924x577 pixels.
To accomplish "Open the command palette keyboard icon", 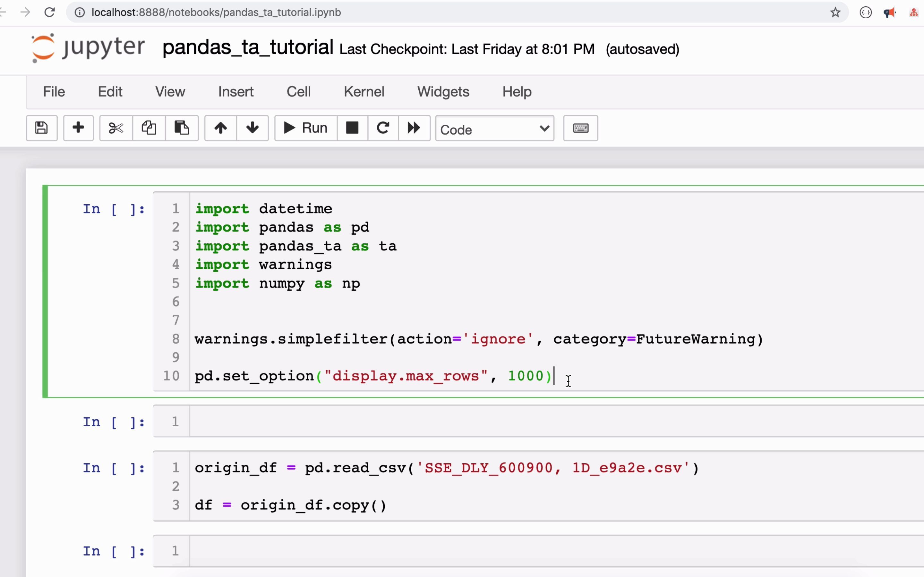I will 580,128.
